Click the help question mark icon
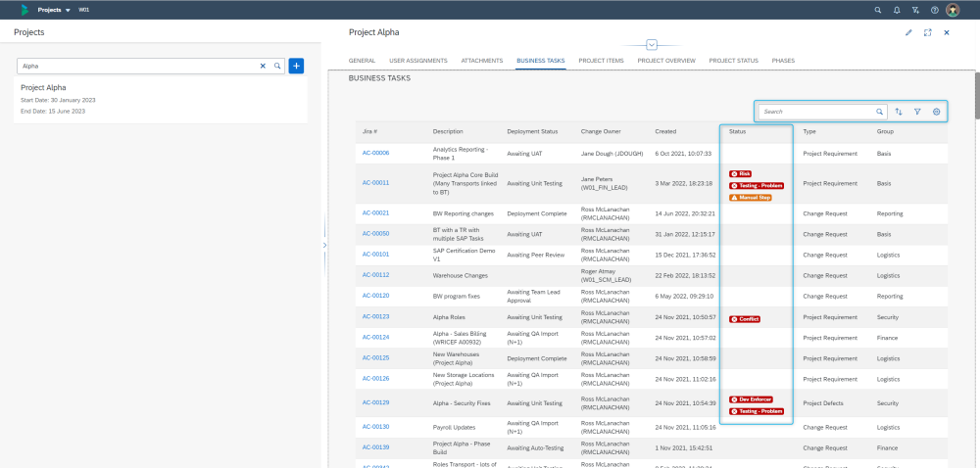 pyautogui.click(x=933, y=10)
